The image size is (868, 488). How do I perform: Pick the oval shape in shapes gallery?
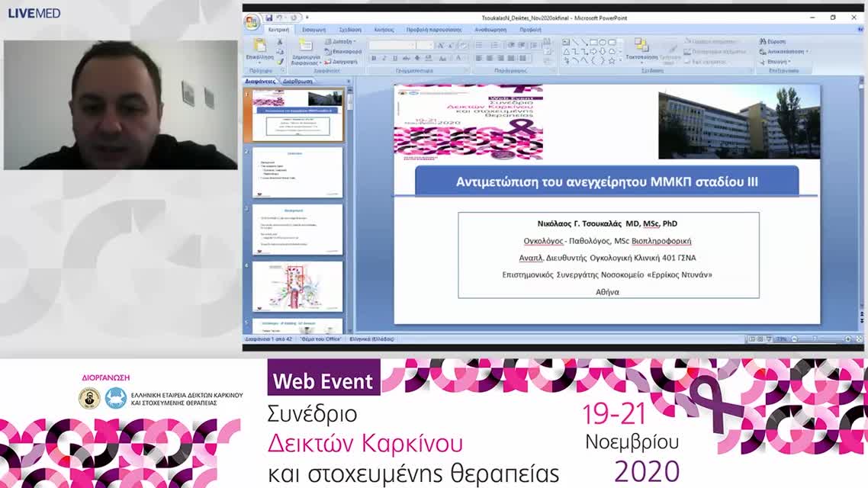tap(603, 42)
